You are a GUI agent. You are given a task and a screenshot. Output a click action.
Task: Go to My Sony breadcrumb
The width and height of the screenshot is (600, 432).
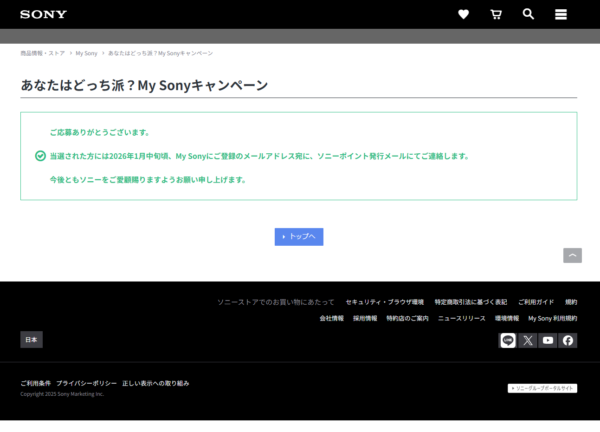click(x=86, y=53)
